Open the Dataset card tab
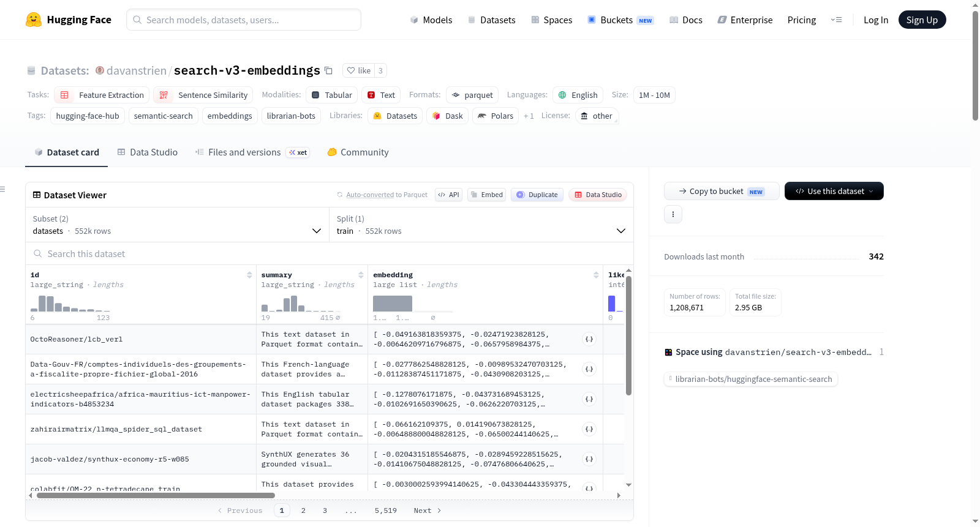The width and height of the screenshot is (980, 527). coord(67,152)
